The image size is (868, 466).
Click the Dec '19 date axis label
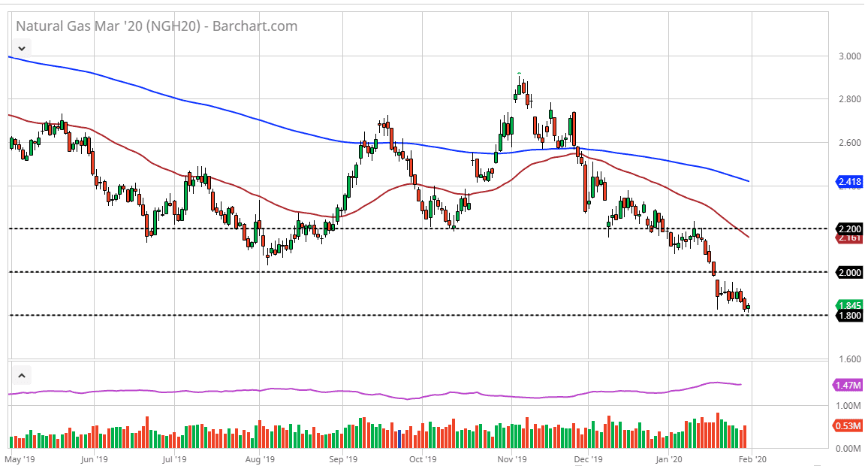[588, 459]
